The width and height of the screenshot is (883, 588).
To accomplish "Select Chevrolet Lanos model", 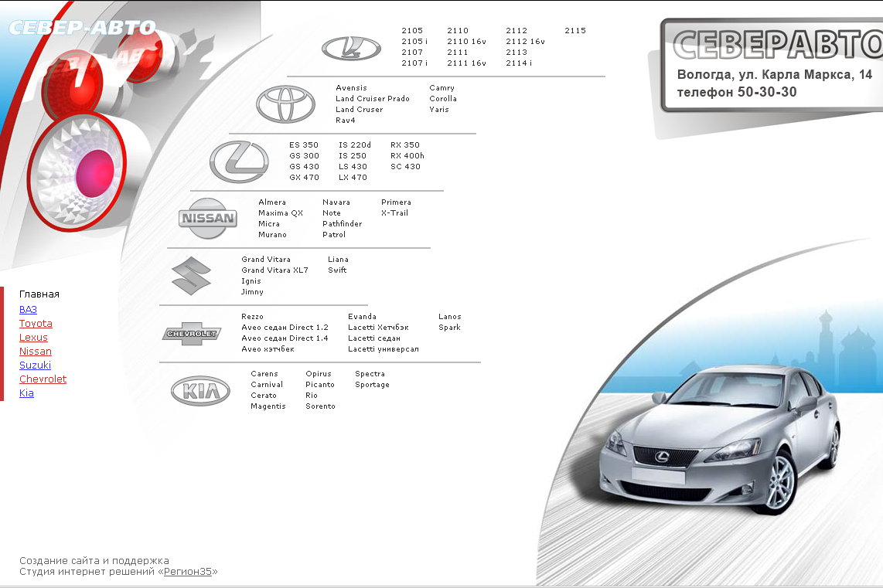I will pyautogui.click(x=449, y=317).
